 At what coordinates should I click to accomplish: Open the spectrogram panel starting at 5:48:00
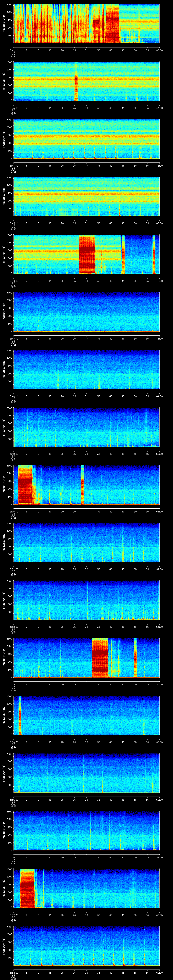point(86,369)
